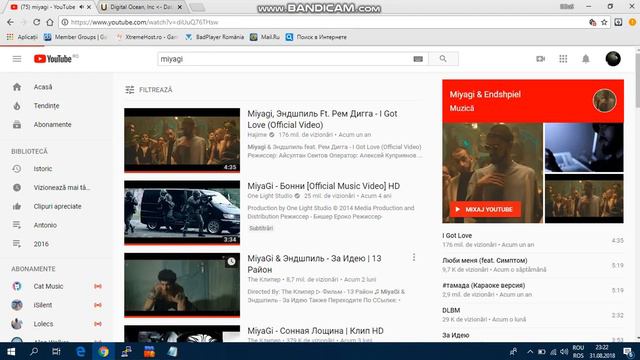Open the Miyagi & Endshpiel artist avatar
Viewport: 640px width, 360px height.
604,100
